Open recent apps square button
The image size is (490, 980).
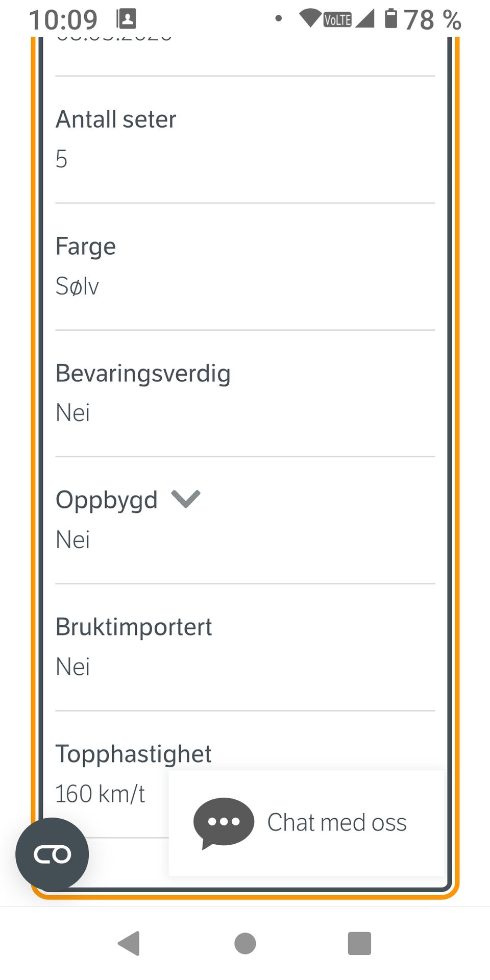[x=359, y=943]
